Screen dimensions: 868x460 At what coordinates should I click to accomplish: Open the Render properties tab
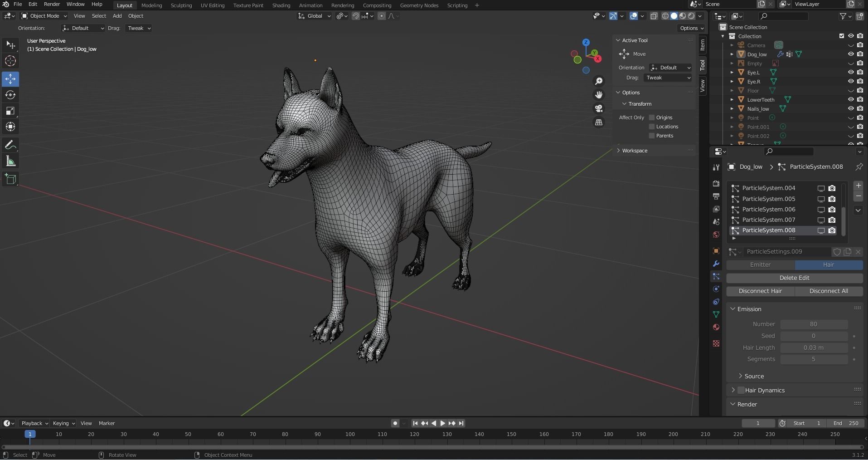pyautogui.click(x=716, y=184)
